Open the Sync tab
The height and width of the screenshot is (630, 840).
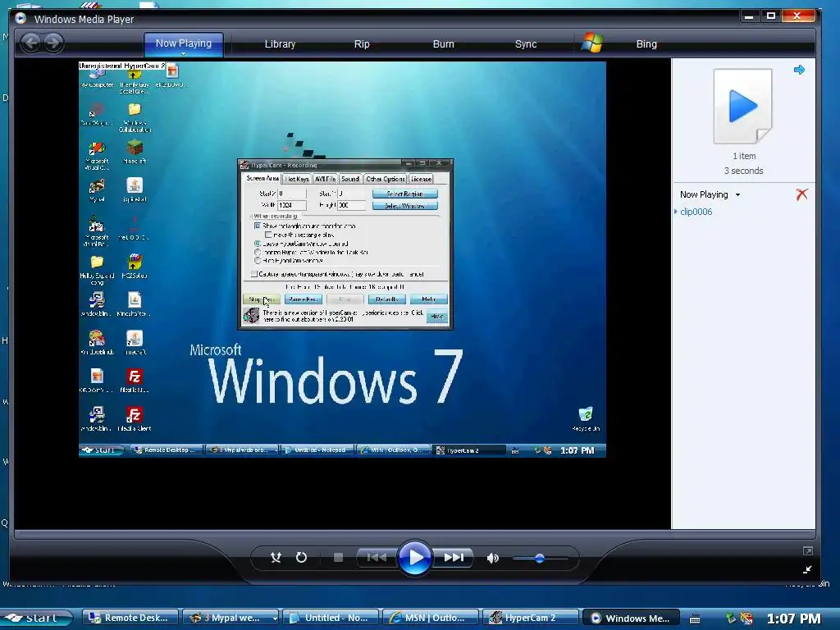[526, 44]
